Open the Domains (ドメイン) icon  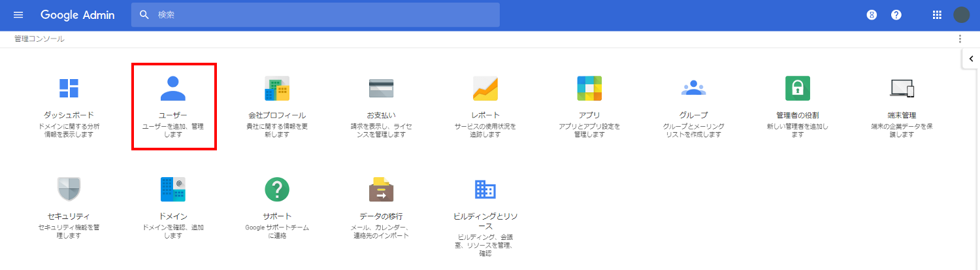(x=173, y=190)
